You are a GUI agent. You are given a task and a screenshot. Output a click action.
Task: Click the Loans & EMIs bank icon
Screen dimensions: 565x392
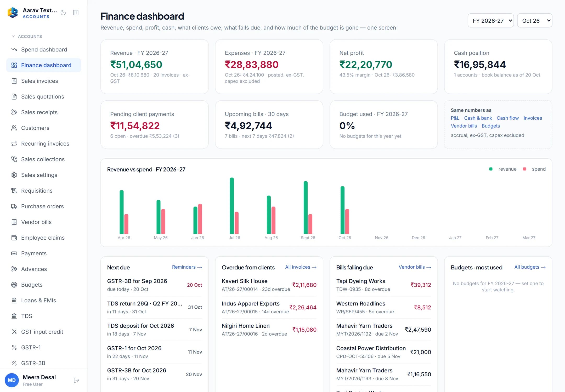coord(14,301)
